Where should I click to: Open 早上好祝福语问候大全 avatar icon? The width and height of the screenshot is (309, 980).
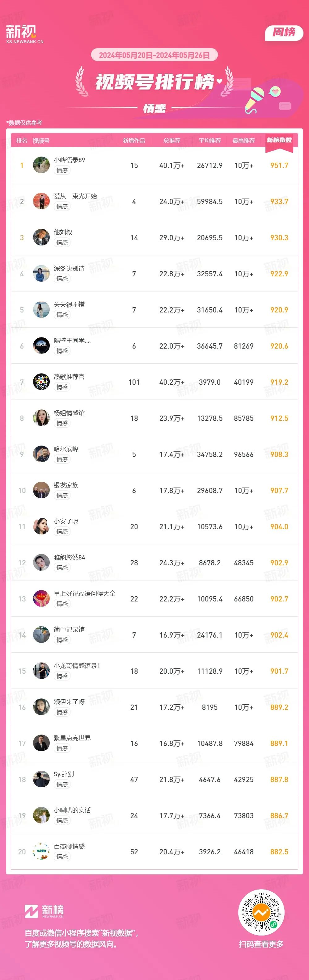[x=41, y=599]
